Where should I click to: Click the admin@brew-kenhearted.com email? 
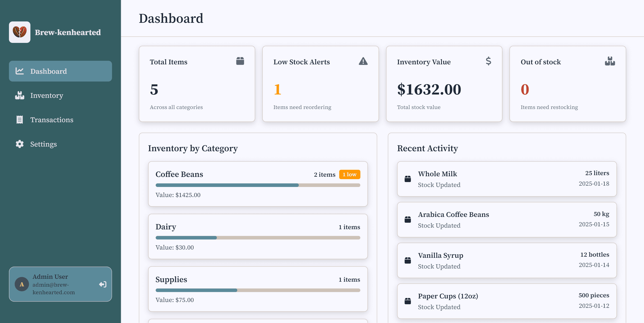[53, 288]
